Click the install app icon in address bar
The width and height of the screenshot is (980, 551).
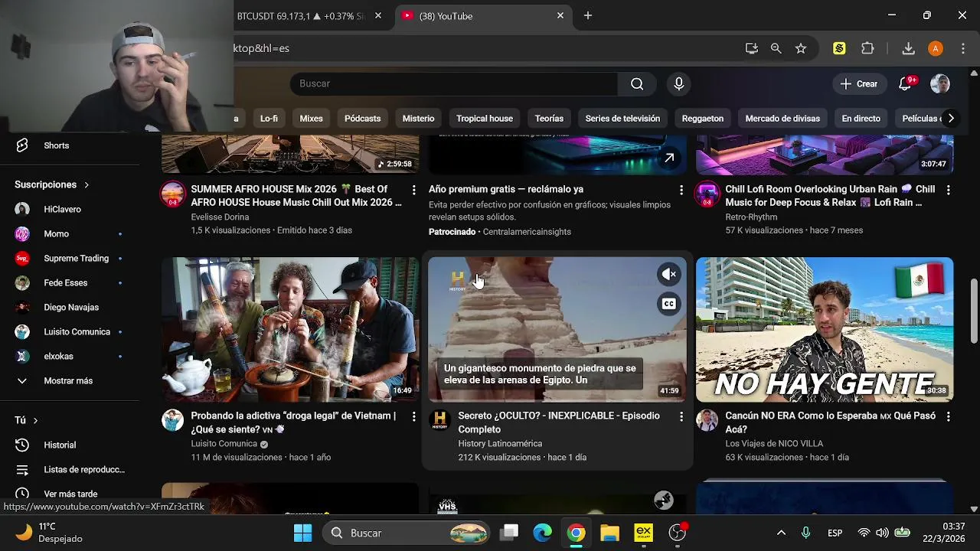point(752,48)
